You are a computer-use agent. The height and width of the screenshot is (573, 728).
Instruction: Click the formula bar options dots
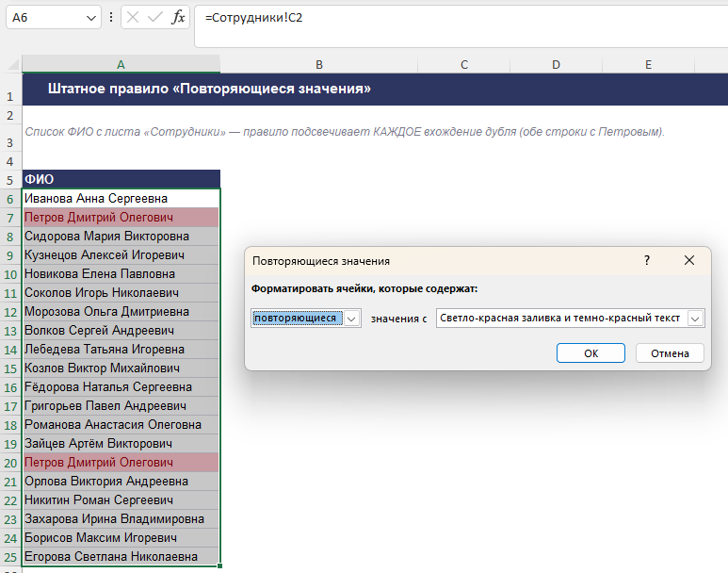pos(111,18)
